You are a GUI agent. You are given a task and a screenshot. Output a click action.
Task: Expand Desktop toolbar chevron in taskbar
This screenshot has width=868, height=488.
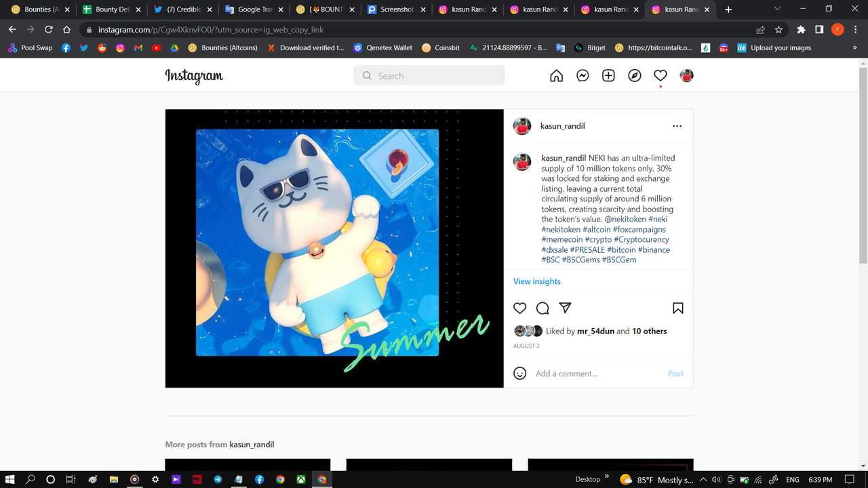pyautogui.click(x=606, y=476)
